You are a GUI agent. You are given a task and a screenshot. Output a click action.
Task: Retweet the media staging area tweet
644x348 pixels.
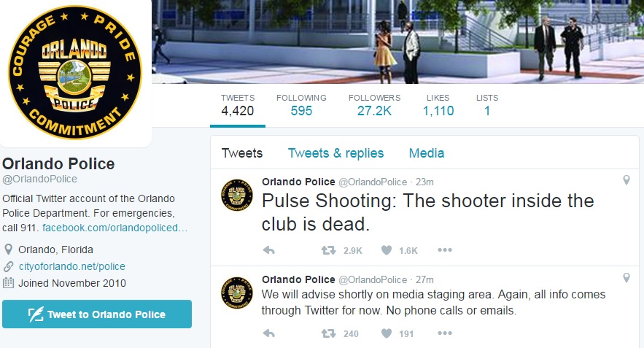[328, 333]
